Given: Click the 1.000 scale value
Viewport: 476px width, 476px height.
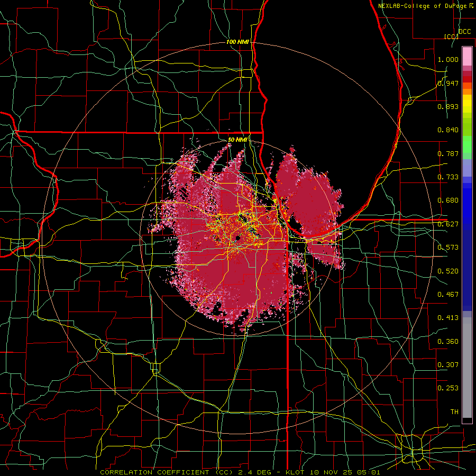Looking at the screenshot, I should tap(448, 59).
